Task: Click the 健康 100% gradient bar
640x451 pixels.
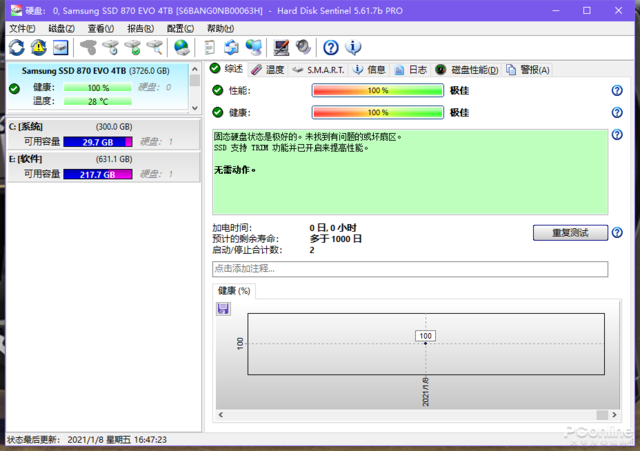Action: pos(378,112)
